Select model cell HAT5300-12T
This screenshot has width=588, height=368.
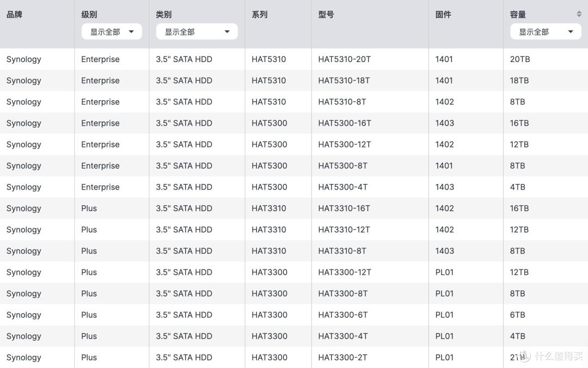point(345,145)
